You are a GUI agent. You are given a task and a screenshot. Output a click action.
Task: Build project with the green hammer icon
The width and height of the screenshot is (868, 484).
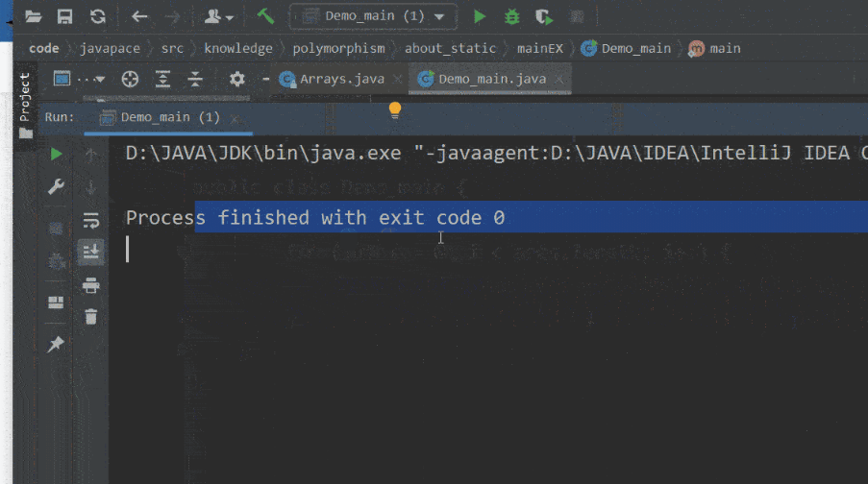point(265,16)
